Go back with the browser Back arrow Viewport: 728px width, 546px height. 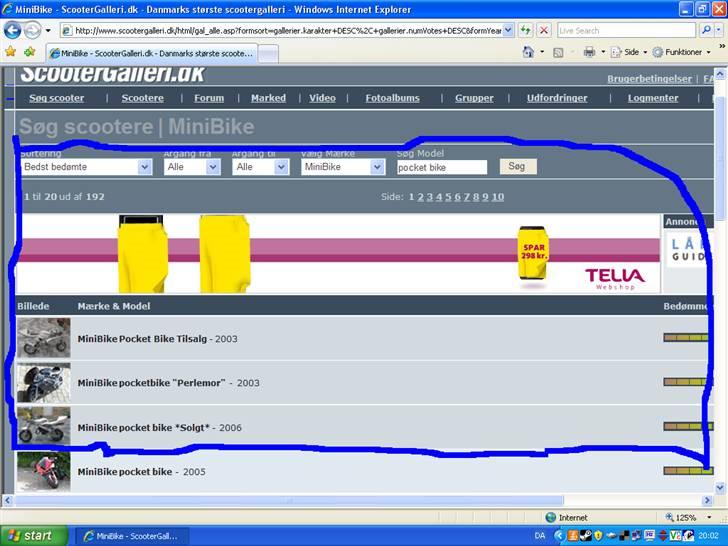pos(13,31)
